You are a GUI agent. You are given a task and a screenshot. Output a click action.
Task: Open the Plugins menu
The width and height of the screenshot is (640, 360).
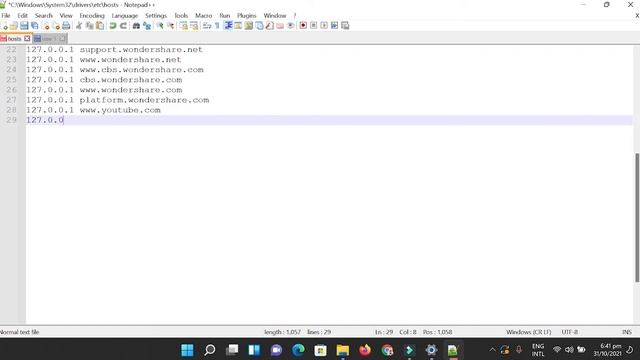tap(247, 16)
